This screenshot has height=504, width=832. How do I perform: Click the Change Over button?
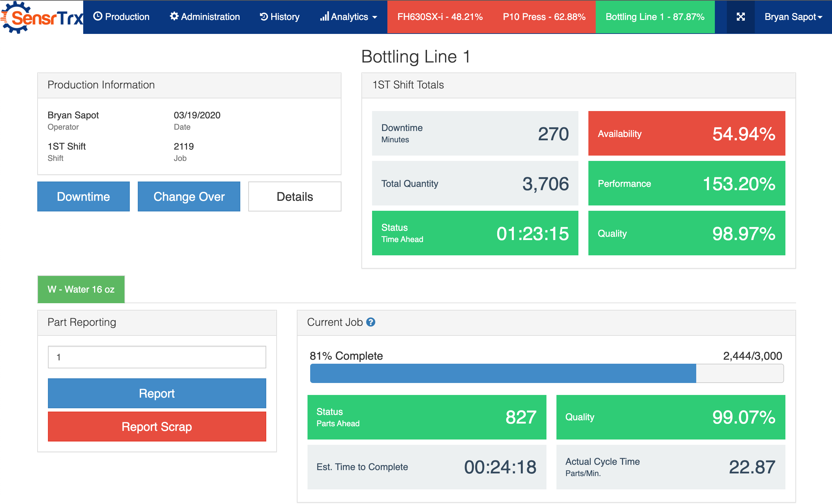[189, 197]
